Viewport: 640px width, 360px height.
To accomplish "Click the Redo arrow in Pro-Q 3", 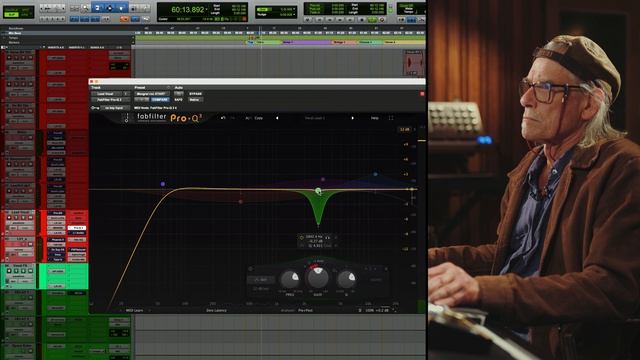I will click(x=233, y=118).
